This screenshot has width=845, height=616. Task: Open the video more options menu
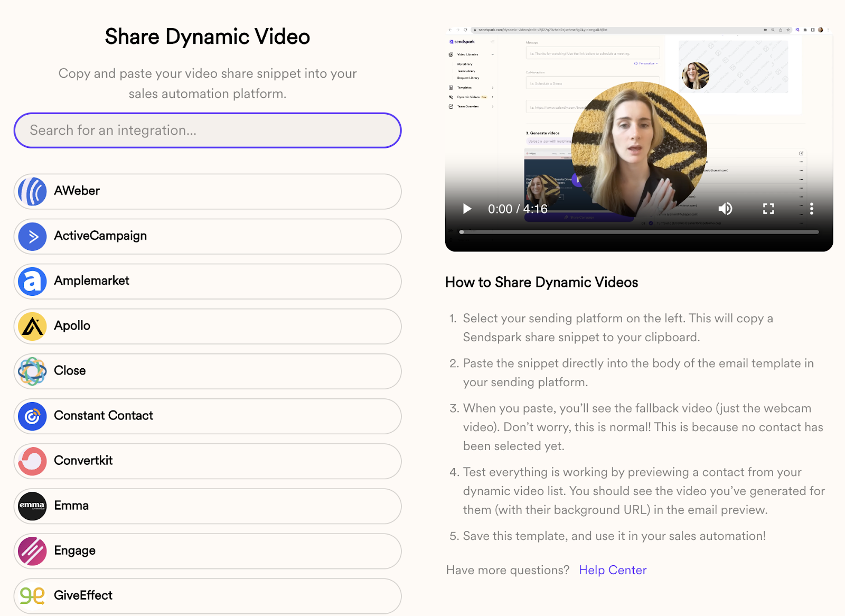pos(812,209)
